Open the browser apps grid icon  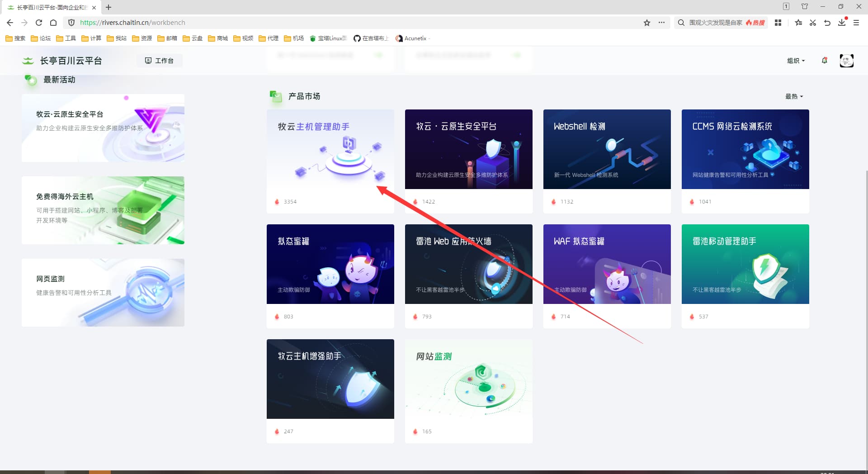[x=778, y=23]
